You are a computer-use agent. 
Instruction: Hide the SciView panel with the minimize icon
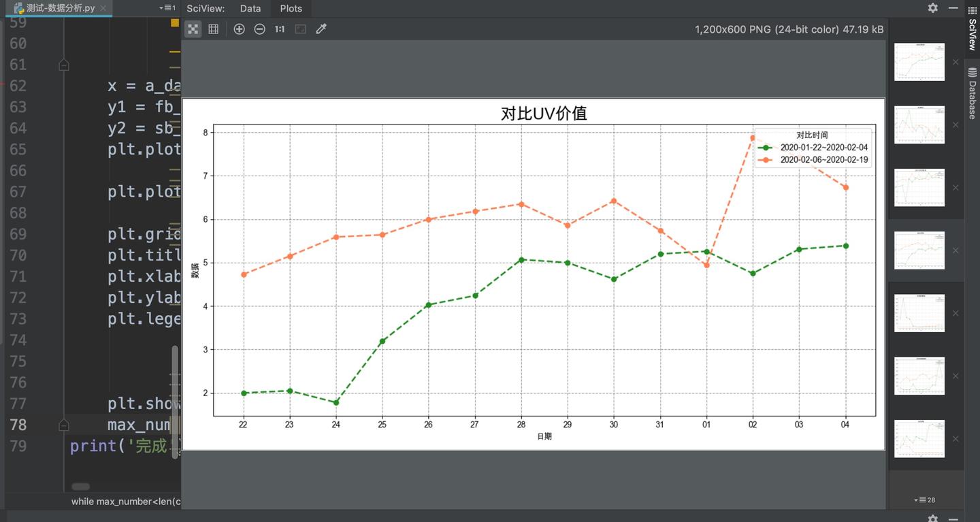pyautogui.click(x=951, y=7)
